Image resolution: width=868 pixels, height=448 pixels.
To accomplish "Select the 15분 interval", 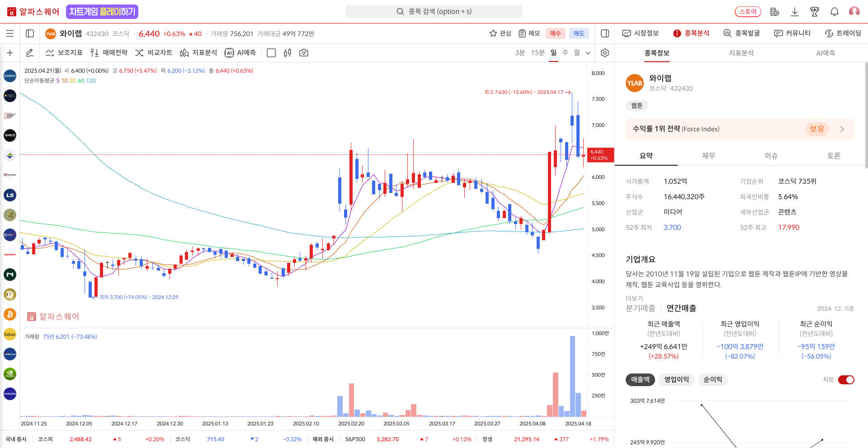I will tap(538, 53).
